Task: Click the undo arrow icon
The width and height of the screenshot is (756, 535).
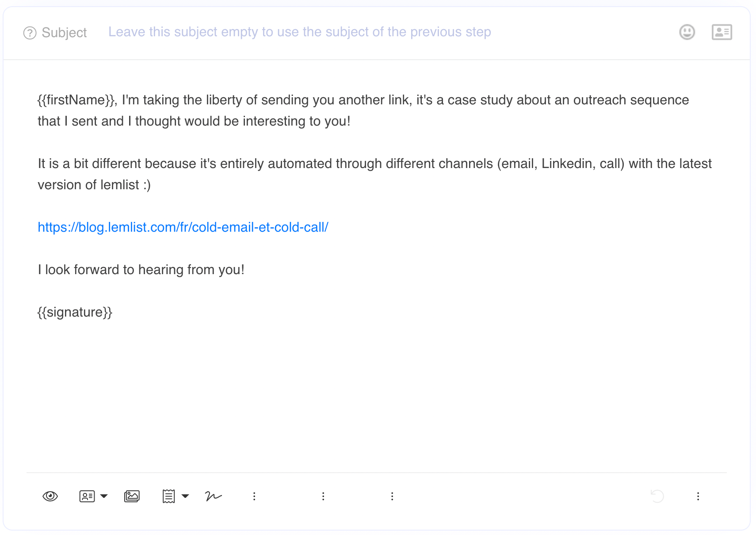Action: [x=657, y=496]
